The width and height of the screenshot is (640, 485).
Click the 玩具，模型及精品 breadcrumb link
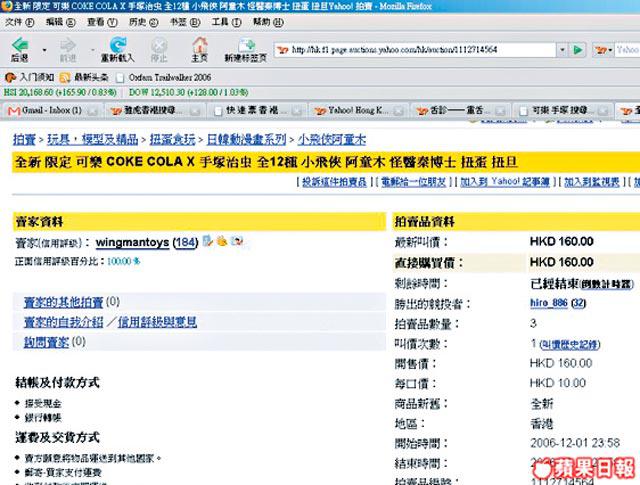click(93, 140)
